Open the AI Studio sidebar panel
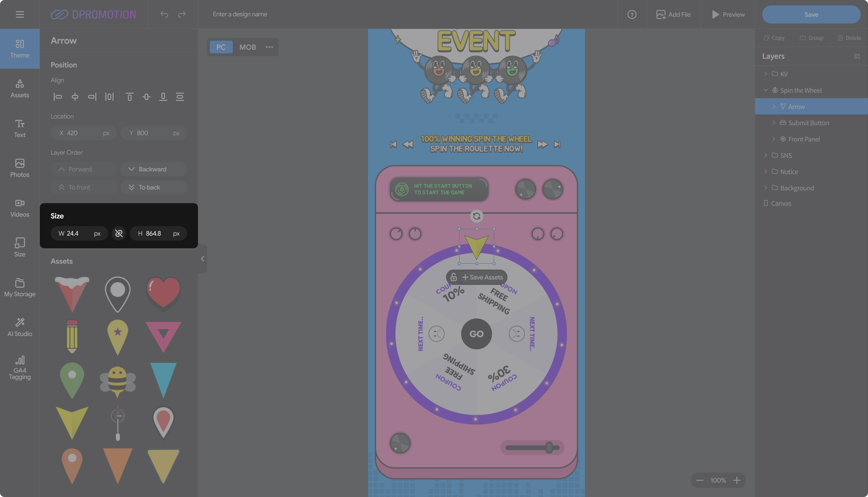Image resolution: width=868 pixels, height=497 pixels. click(19, 327)
